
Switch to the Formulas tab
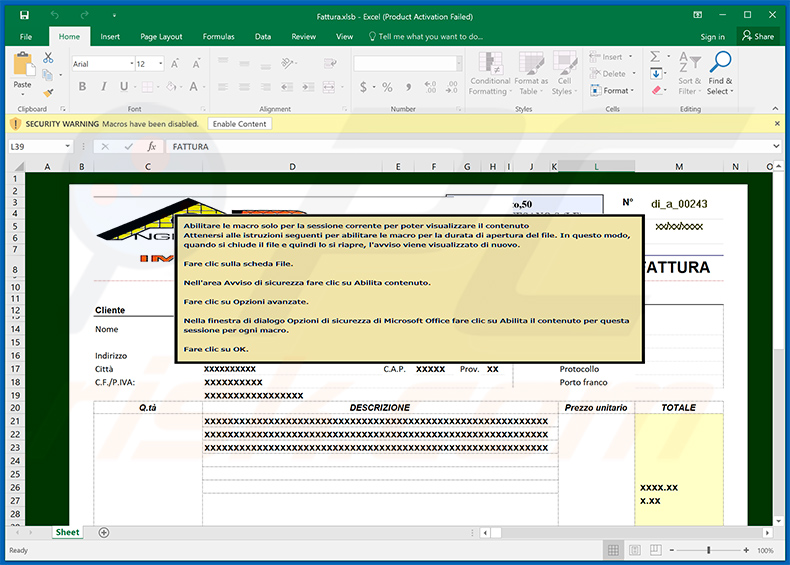pyautogui.click(x=219, y=36)
